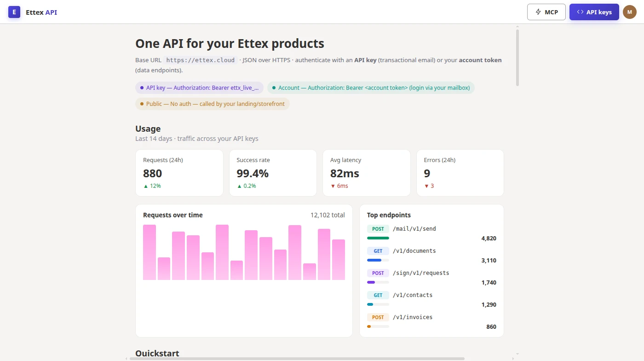Click the API key authorization pill
Screen dimensions: 644x361
200,88
